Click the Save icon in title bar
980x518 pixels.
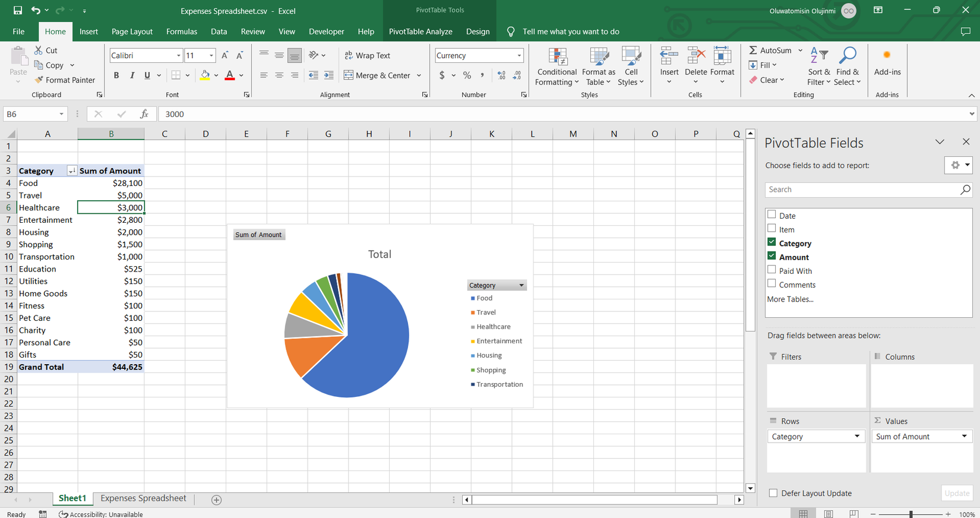(x=18, y=11)
